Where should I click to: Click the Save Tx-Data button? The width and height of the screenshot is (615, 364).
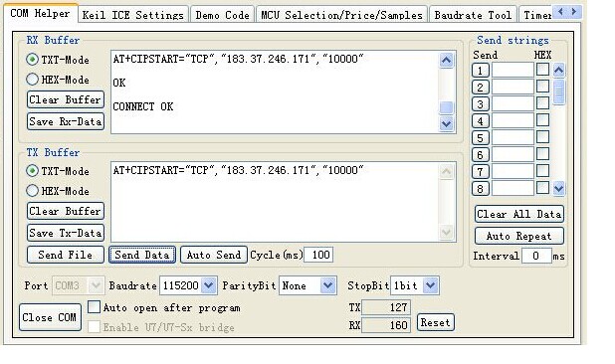pyautogui.click(x=66, y=233)
